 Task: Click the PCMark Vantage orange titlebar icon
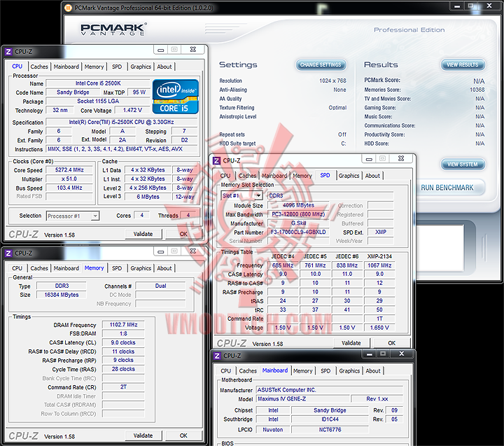[68, 8]
